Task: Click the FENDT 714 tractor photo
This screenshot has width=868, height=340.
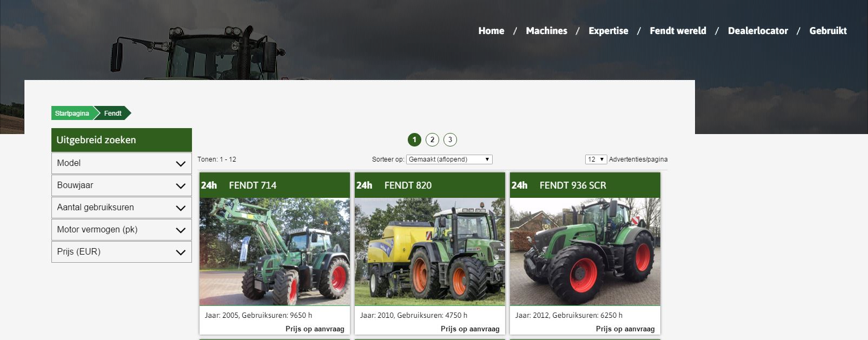Action: (275, 252)
